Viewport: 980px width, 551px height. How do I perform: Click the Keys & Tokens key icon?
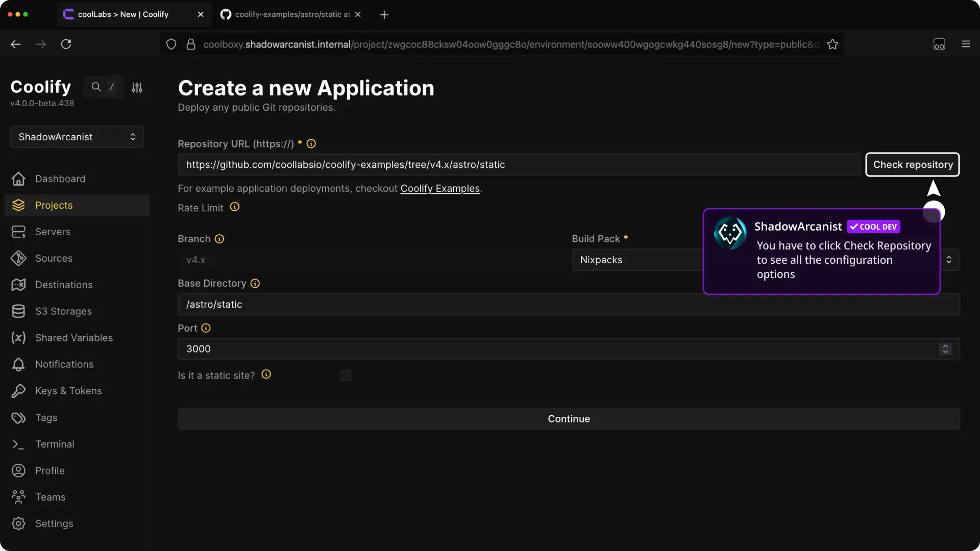18,391
